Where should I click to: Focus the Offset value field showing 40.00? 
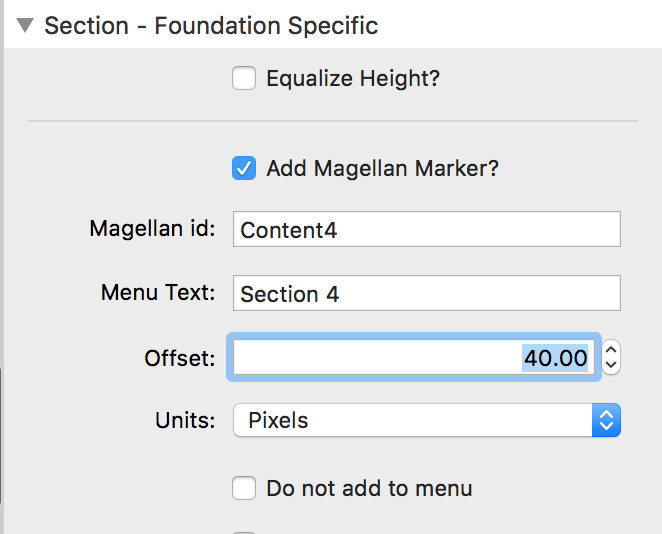pyautogui.click(x=414, y=357)
